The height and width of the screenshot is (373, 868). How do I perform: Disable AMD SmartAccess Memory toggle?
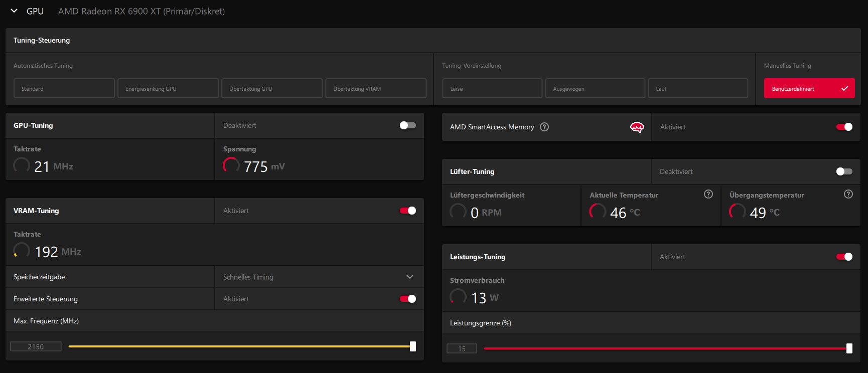pos(844,127)
